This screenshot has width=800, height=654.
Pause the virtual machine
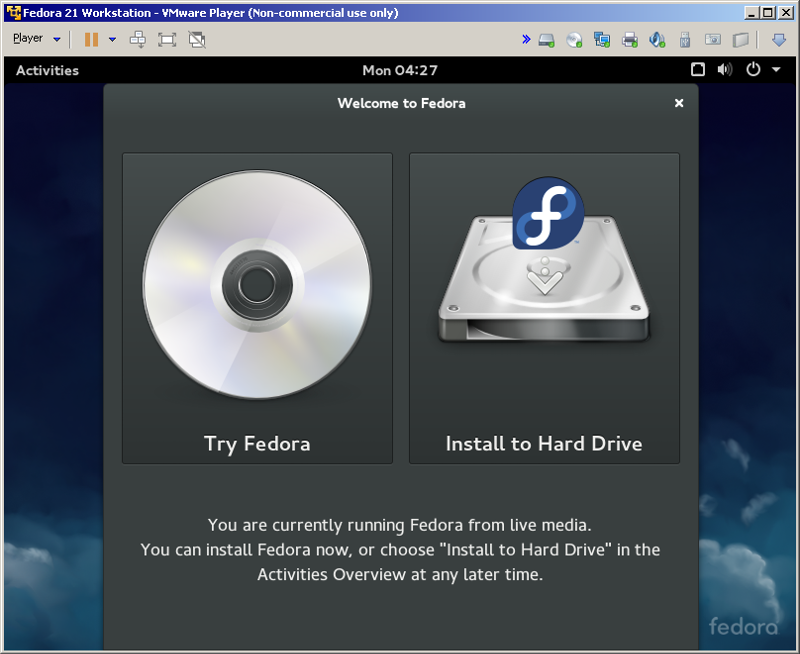(91, 39)
